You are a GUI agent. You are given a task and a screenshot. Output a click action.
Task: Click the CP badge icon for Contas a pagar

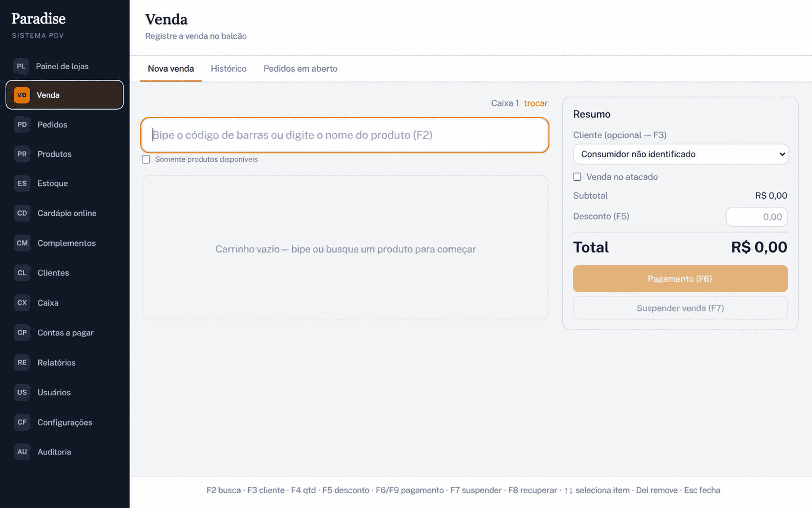pyautogui.click(x=22, y=332)
